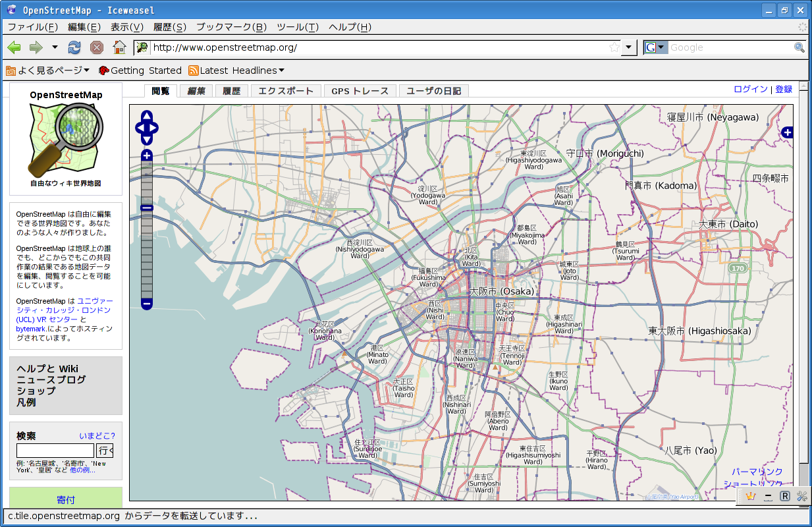Screen dimensions: 812x527
Task: Open the ショップ link
Action: tap(36, 391)
